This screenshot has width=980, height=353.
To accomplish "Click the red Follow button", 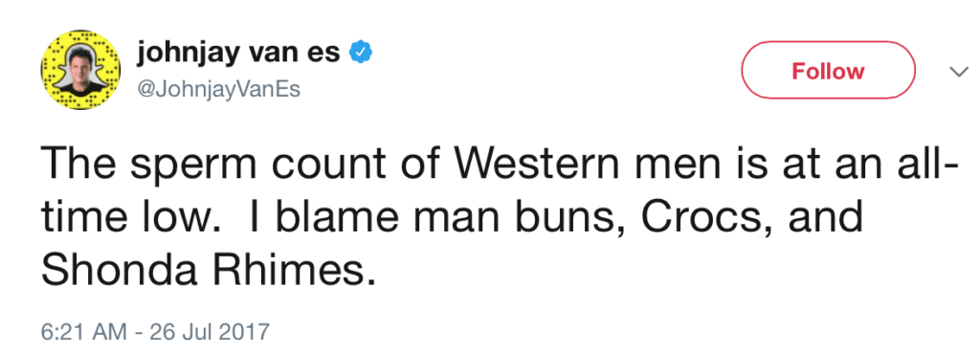I will point(828,70).
